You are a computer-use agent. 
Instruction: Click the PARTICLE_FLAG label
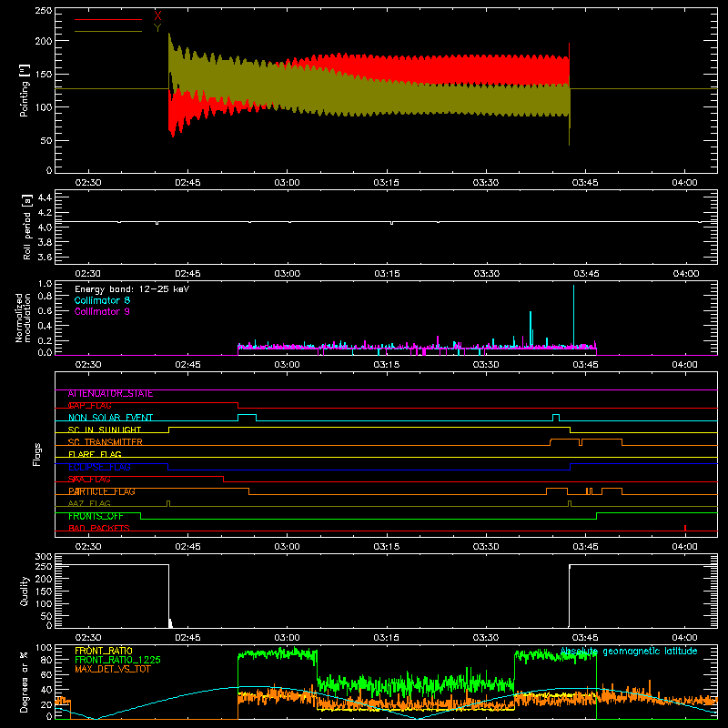[102, 491]
